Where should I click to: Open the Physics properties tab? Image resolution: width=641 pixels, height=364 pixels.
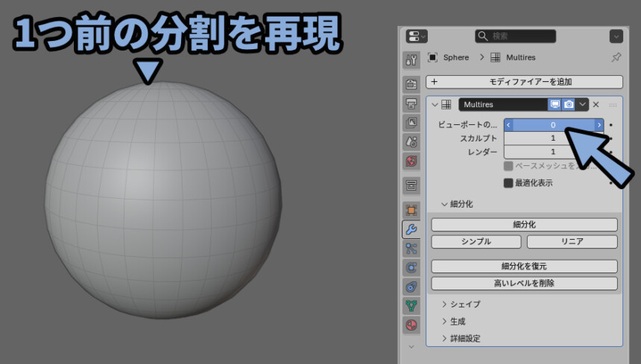[411, 267]
